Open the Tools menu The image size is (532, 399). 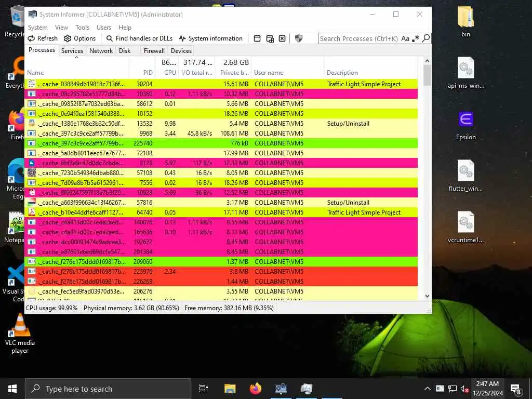pyautogui.click(x=82, y=28)
